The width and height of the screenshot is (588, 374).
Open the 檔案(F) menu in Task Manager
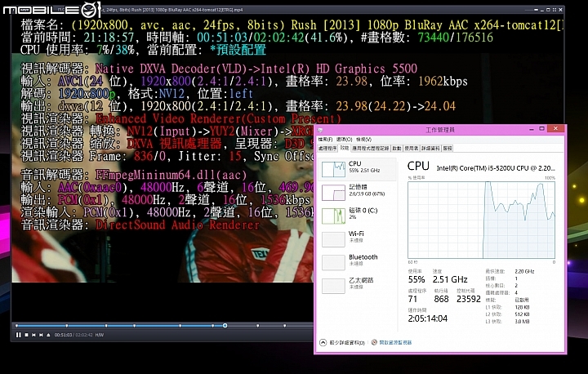coord(325,139)
